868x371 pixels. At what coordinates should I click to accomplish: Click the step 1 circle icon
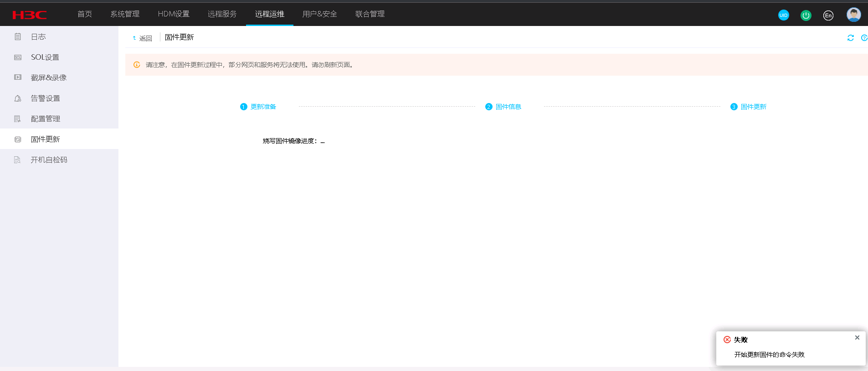tap(243, 107)
